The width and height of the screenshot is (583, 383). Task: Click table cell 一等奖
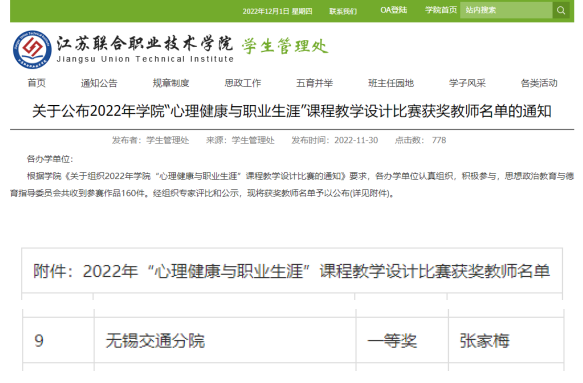point(402,340)
